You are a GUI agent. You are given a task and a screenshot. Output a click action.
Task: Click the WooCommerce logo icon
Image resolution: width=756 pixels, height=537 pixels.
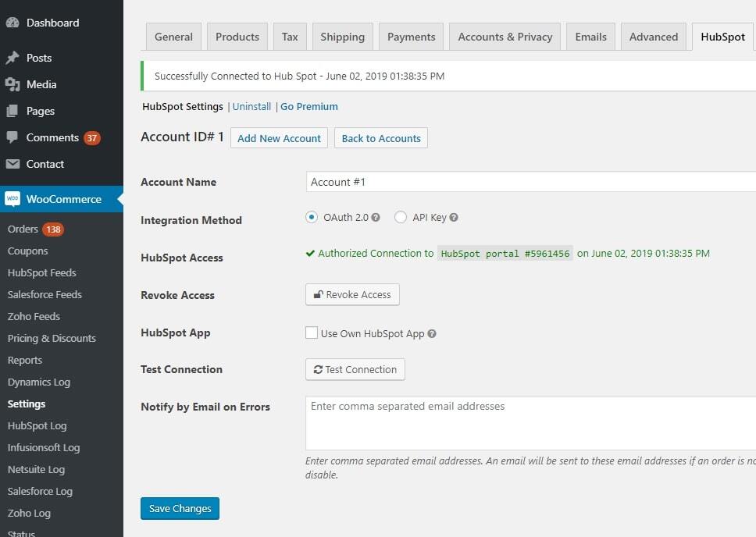[x=12, y=198]
